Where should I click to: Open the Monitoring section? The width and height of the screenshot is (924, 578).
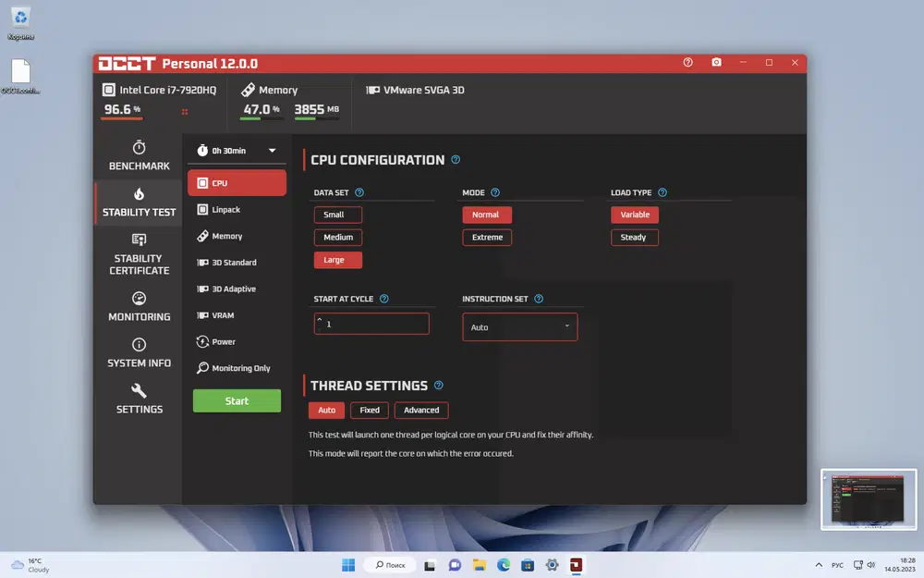point(140,307)
